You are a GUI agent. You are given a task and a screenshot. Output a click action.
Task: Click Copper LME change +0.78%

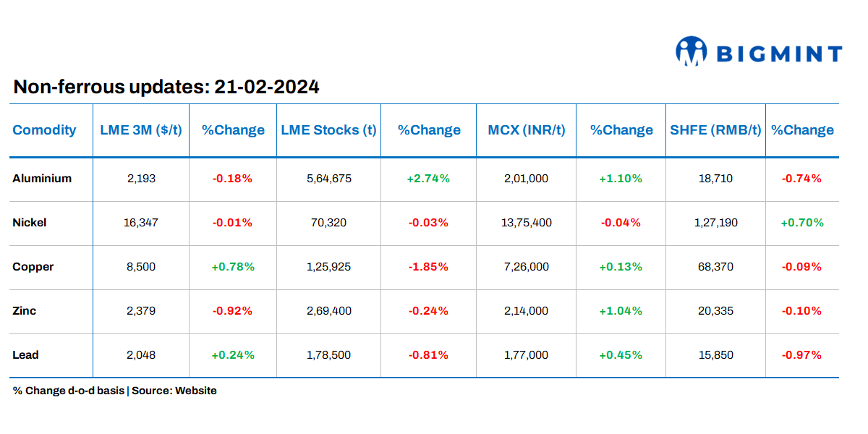pos(233,266)
